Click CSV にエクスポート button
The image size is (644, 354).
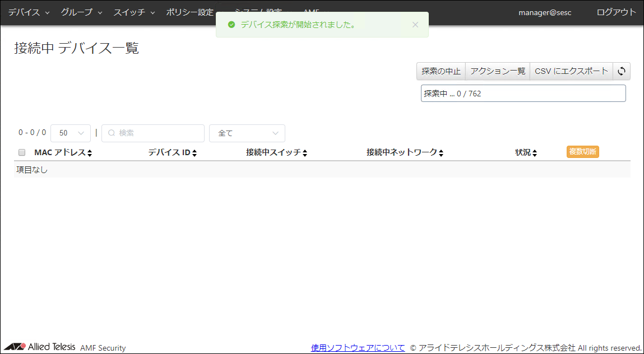(x=571, y=71)
